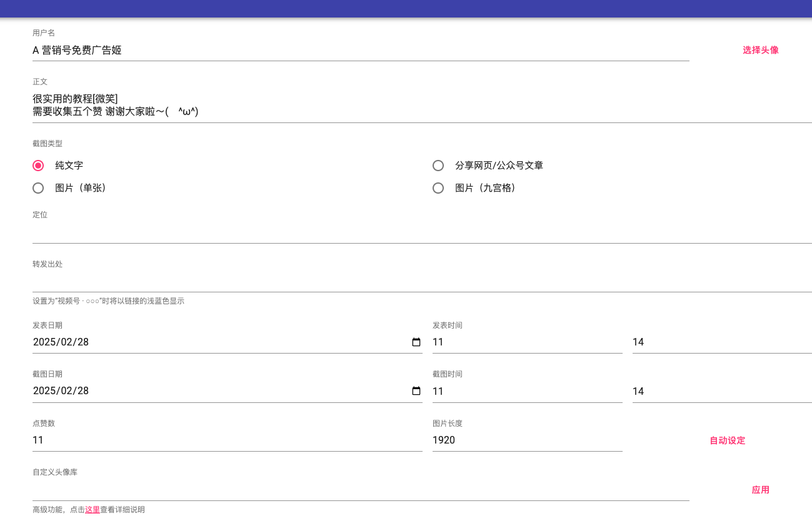Focus the 点赞数 input field
The image size is (812, 521).
click(x=227, y=440)
